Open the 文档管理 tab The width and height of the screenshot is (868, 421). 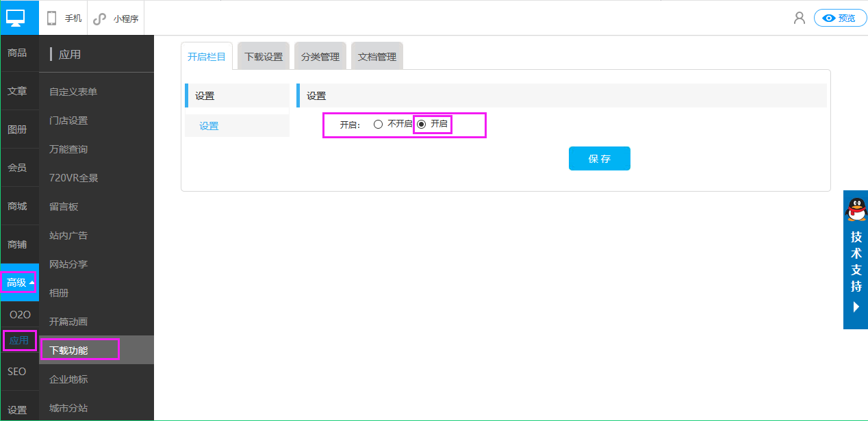coord(377,56)
